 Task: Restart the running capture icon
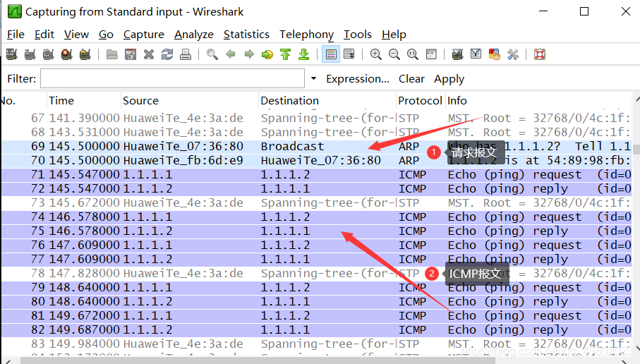pyautogui.click(x=85, y=54)
